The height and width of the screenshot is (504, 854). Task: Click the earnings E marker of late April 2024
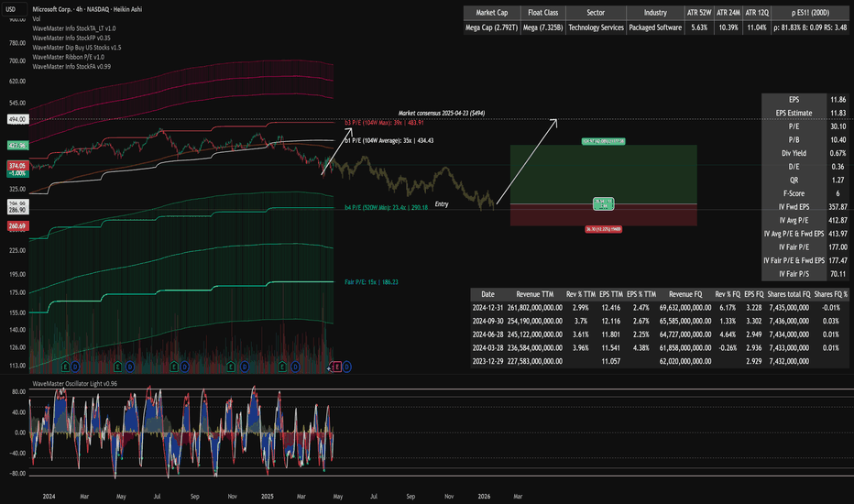pos(118,367)
